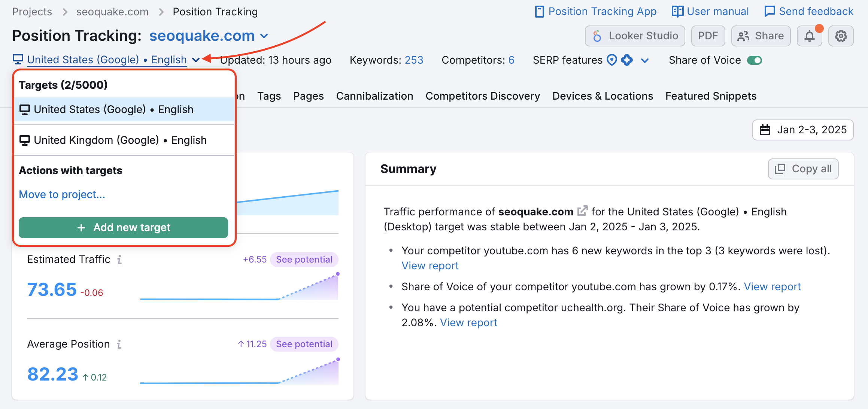
Task: Open the SERP features dropdown chevron
Action: 645,60
